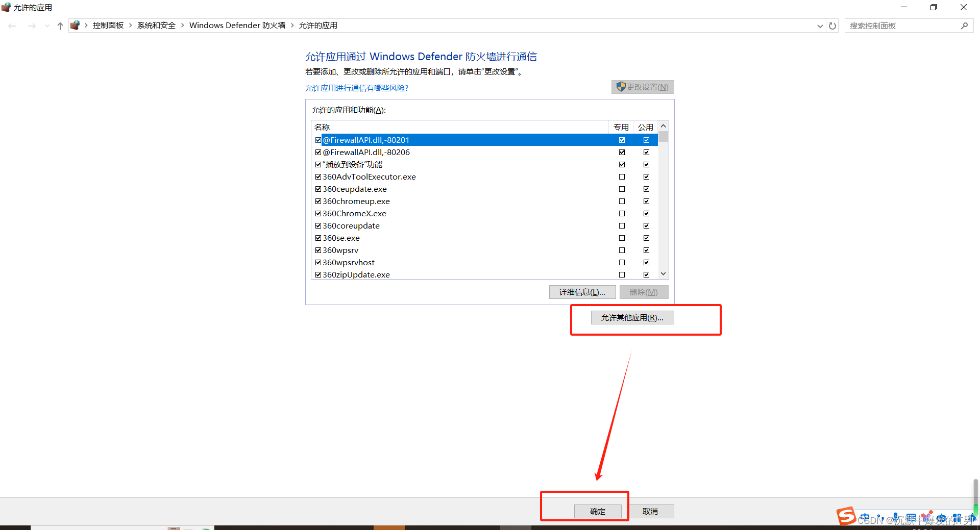Select 360AdvToolExecutor.exe row
This screenshot has height=530, width=980.
tap(485, 177)
